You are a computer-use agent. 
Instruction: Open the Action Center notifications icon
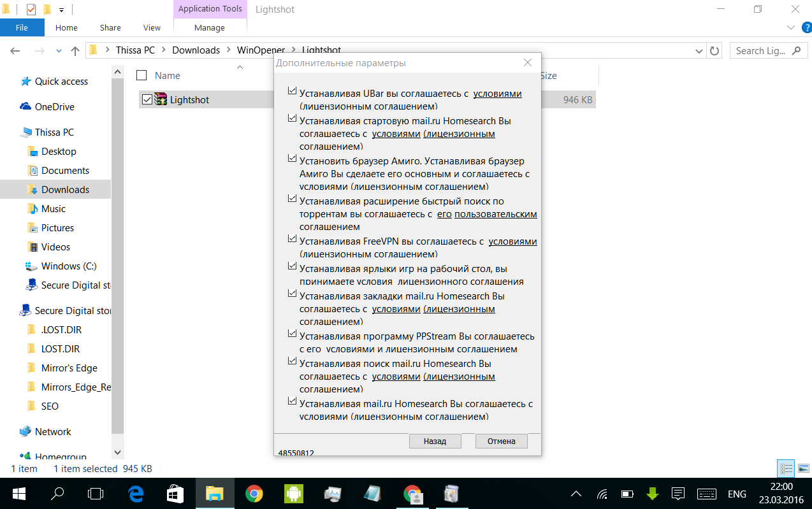678,494
